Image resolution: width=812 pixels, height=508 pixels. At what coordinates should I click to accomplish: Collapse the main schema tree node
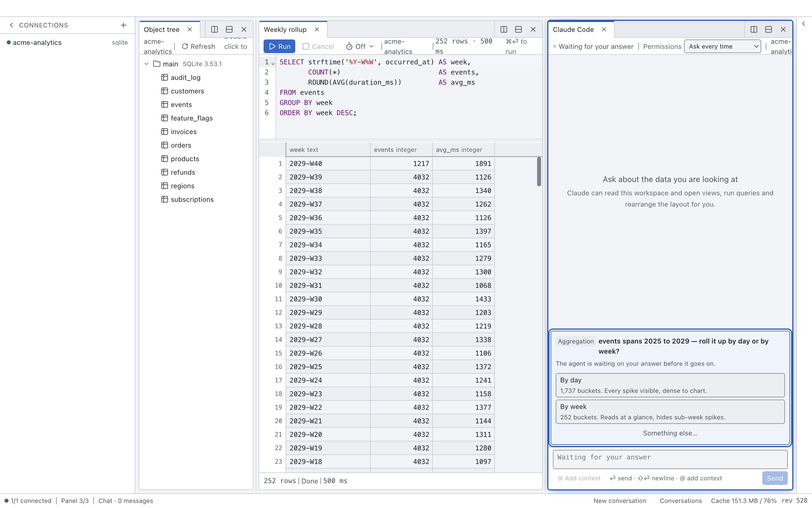click(x=147, y=64)
